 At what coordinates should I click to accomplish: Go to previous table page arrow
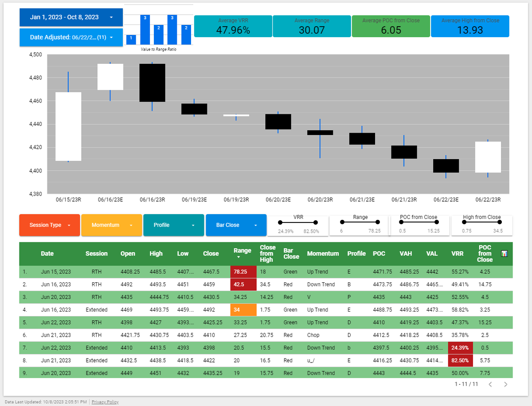[490, 384]
